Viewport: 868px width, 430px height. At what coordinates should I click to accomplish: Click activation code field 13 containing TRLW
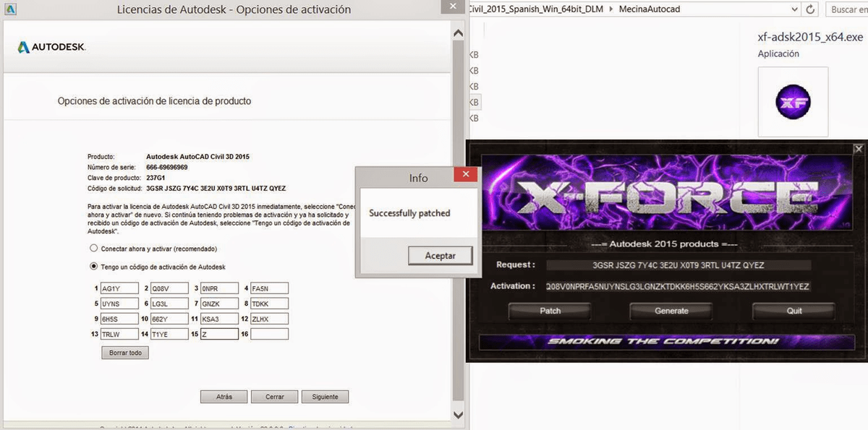119,334
